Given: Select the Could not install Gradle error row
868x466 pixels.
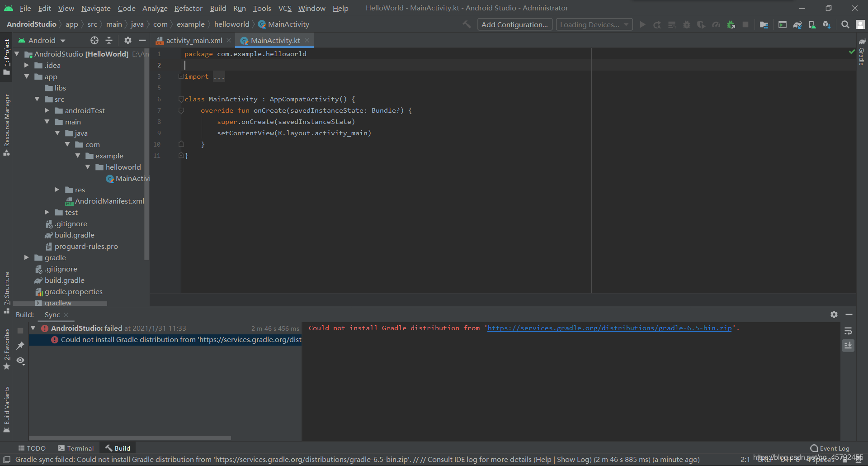Looking at the screenshot, I should (x=165, y=339).
